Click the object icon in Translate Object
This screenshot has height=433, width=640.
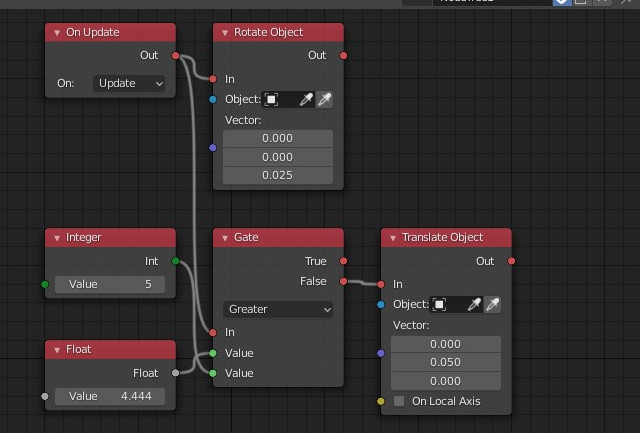tap(439, 304)
